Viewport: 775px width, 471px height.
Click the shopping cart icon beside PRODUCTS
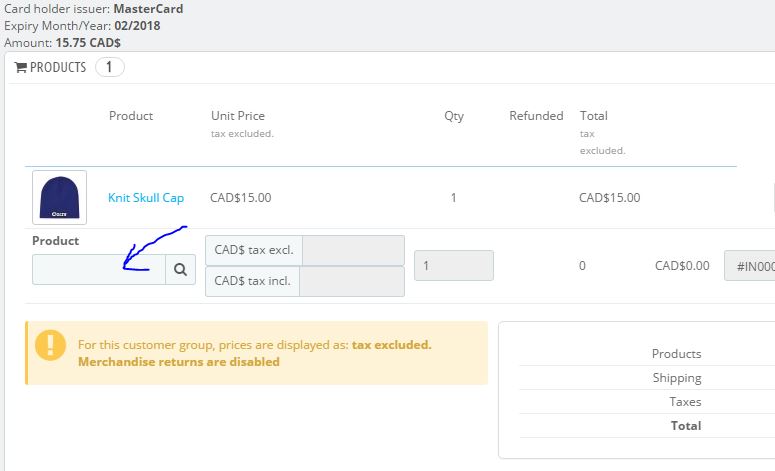20,68
